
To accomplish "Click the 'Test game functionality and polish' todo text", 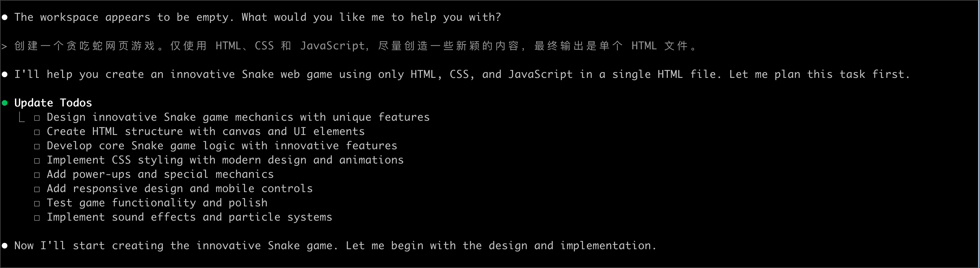I will click(x=157, y=203).
